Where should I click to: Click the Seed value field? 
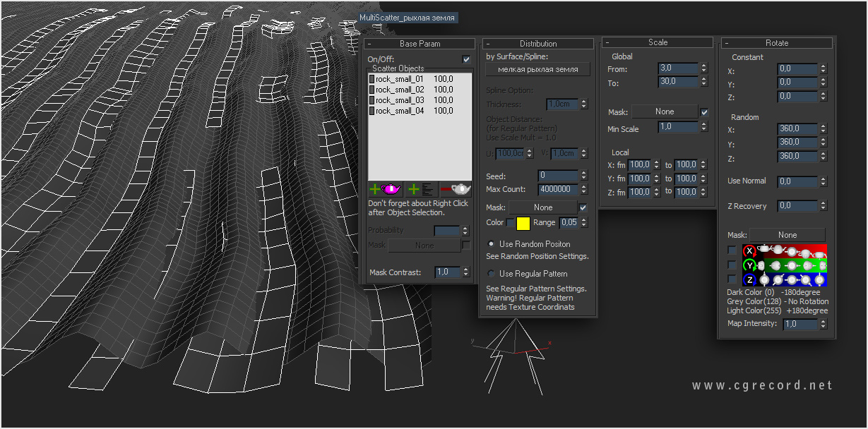(x=558, y=175)
